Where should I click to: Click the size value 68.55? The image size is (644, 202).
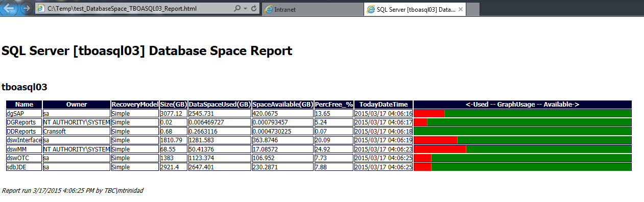(174, 149)
